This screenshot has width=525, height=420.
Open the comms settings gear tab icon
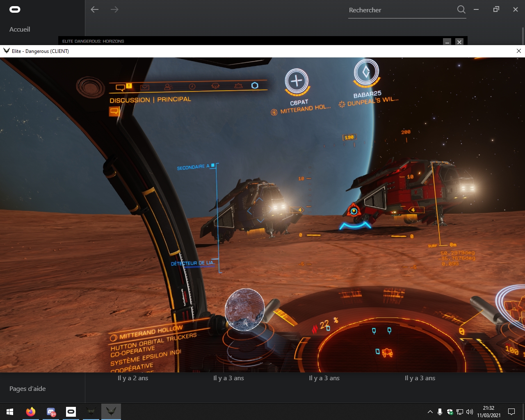pyautogui.click(x=238, y=86)
